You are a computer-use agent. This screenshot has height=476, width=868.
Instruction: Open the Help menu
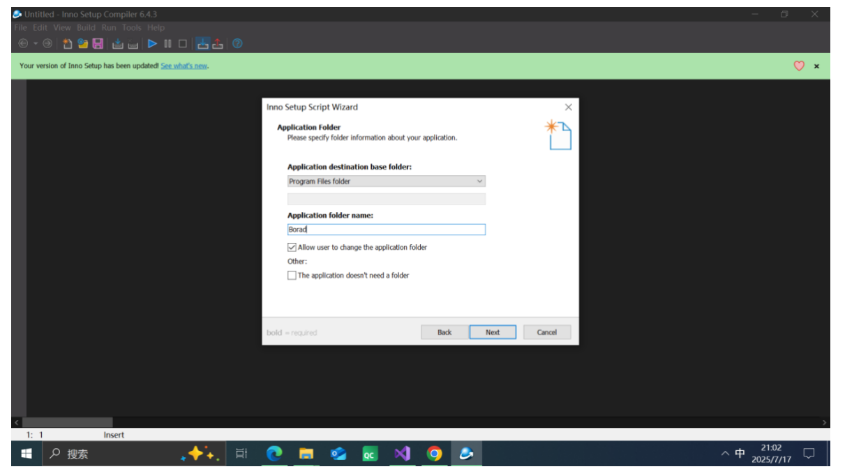click(x=156, y=28)
